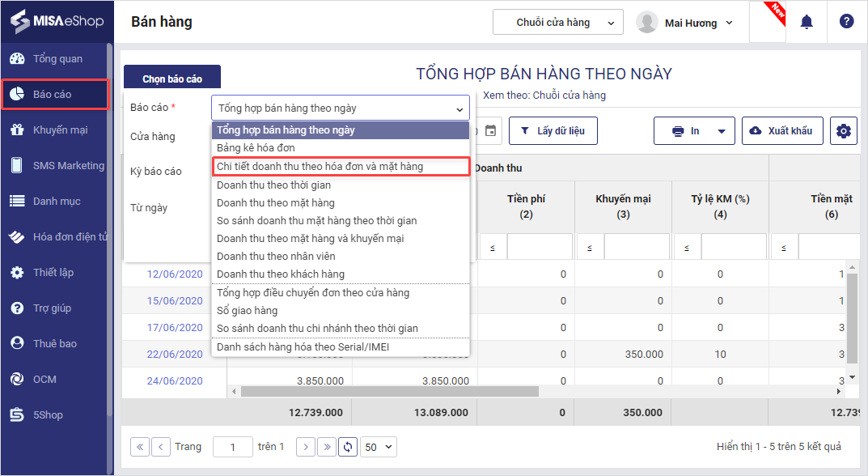Click Tiền phí filter input field
This screenshot has height=476, width=868.
[x=540, y=247]
